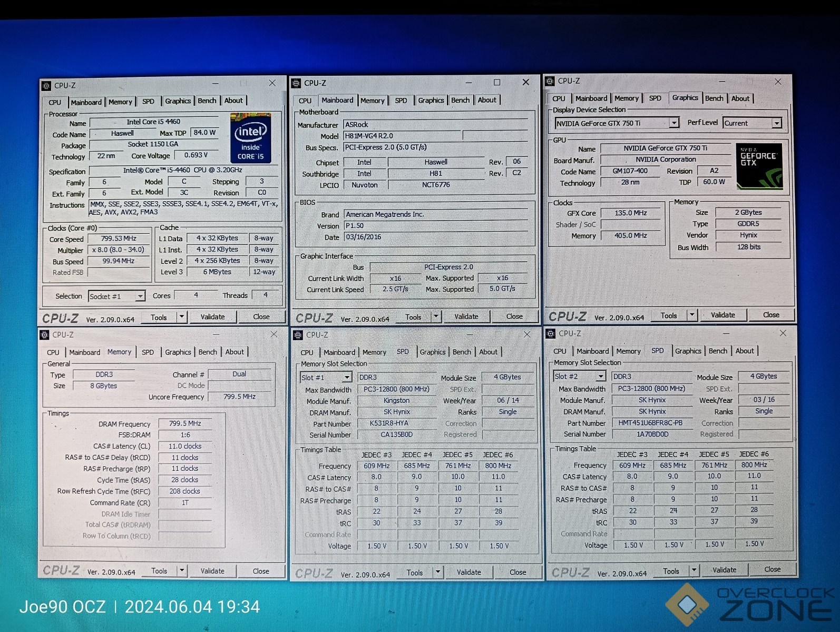Click CPU-Z icon in Mainboard window title
Screen dimensions: 840x632
296,83
